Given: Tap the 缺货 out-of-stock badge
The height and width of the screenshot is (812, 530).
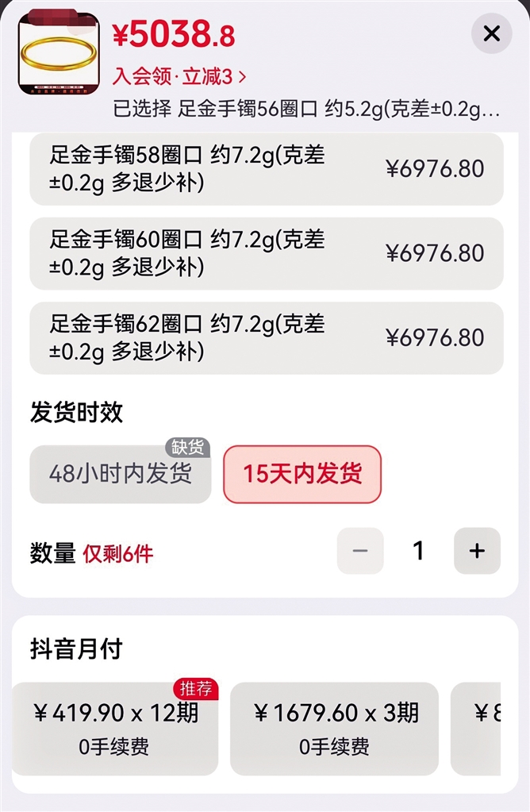Looking at the screenshot, I should tap(187, 448).
